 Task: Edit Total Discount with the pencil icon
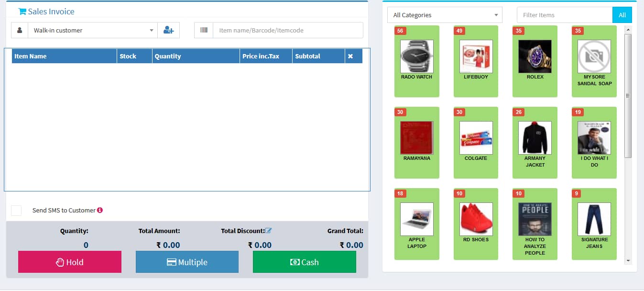268,231
